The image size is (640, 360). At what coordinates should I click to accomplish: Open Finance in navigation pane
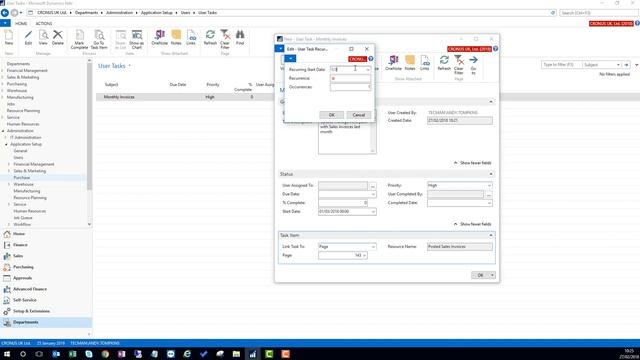[x=20, y=245]
